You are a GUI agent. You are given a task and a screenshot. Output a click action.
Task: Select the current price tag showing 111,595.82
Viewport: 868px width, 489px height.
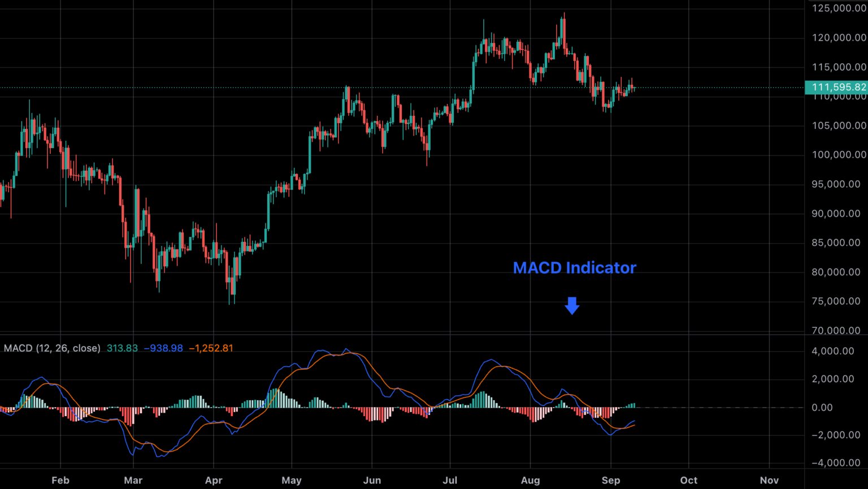click(835, 88)
